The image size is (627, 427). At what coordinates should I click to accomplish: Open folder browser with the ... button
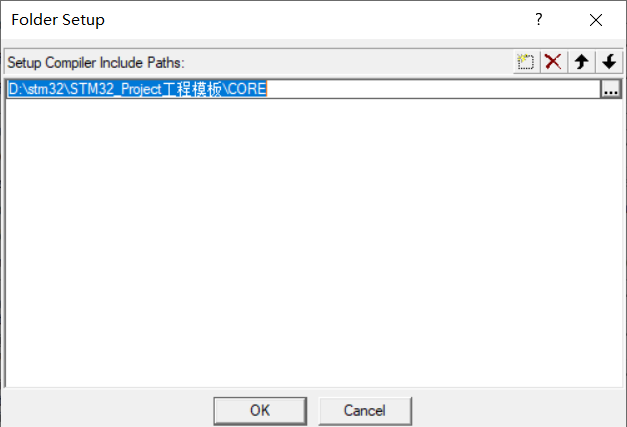(611, 89)
